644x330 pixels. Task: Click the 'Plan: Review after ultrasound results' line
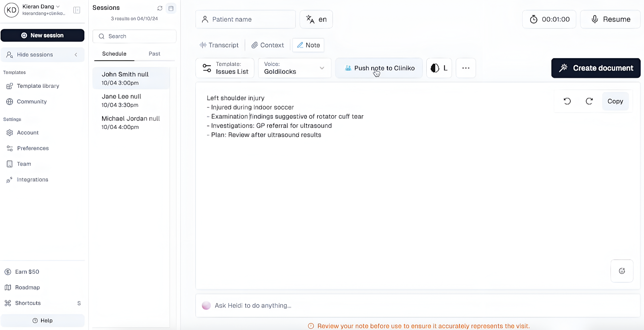tap(264, 135)
